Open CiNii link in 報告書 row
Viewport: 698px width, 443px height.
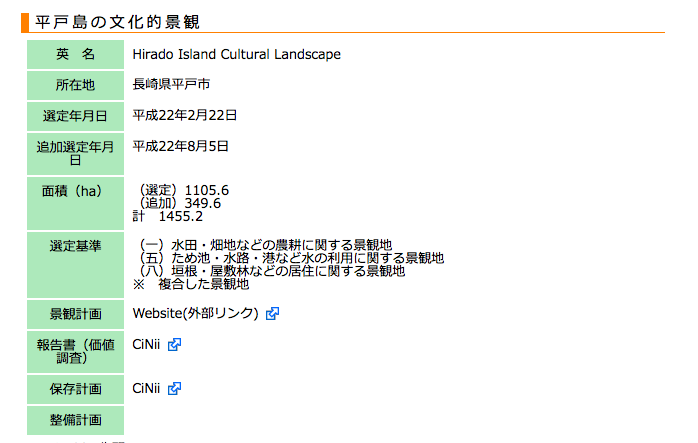pos(146,345)
